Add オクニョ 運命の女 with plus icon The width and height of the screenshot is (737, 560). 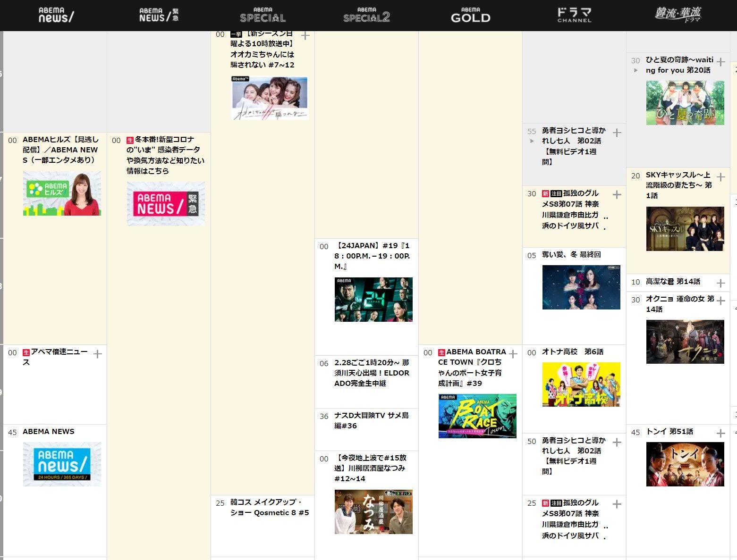click(x=720, y=301)
